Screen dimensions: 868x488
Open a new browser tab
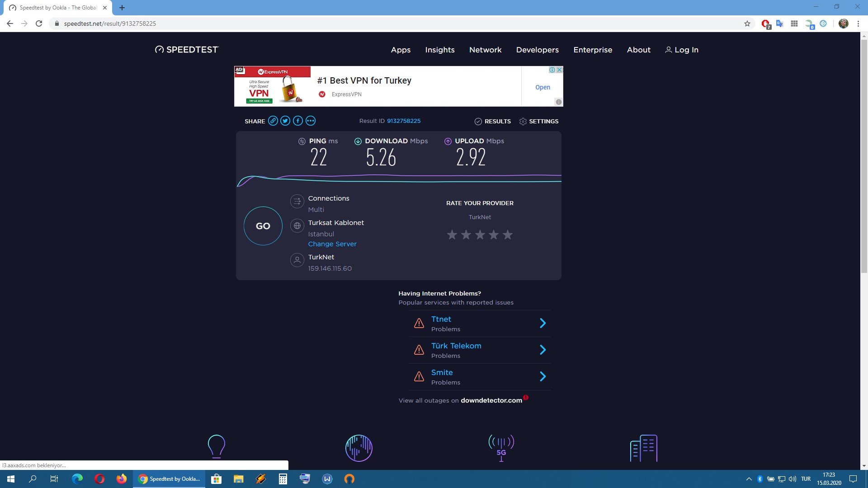coord(122,8)
